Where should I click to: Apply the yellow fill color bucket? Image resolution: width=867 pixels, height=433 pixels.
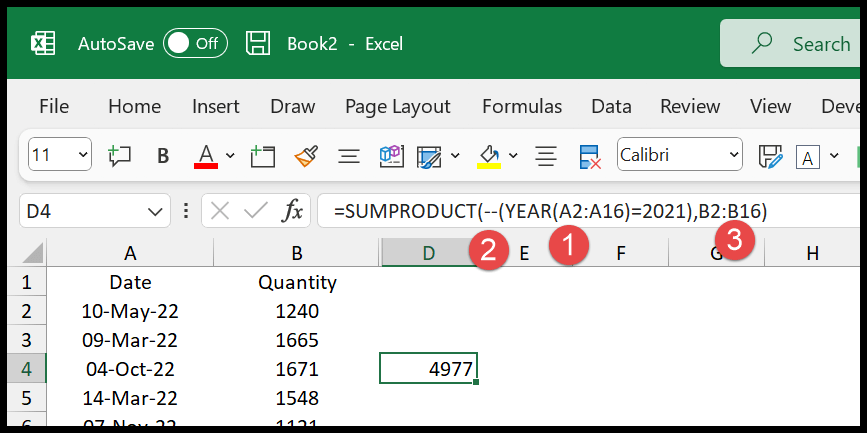click(489, 156)
